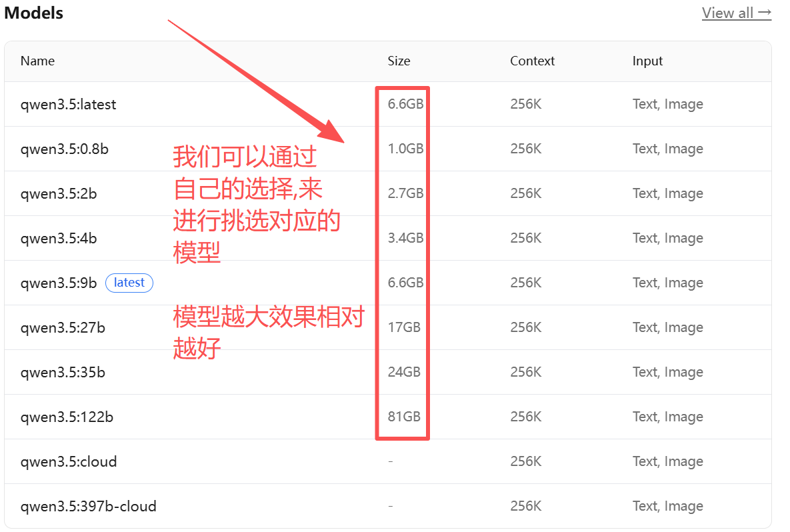This screenshot has height=532, width=790.
Task: Click the 24GB size value
Action: (404, 372)
